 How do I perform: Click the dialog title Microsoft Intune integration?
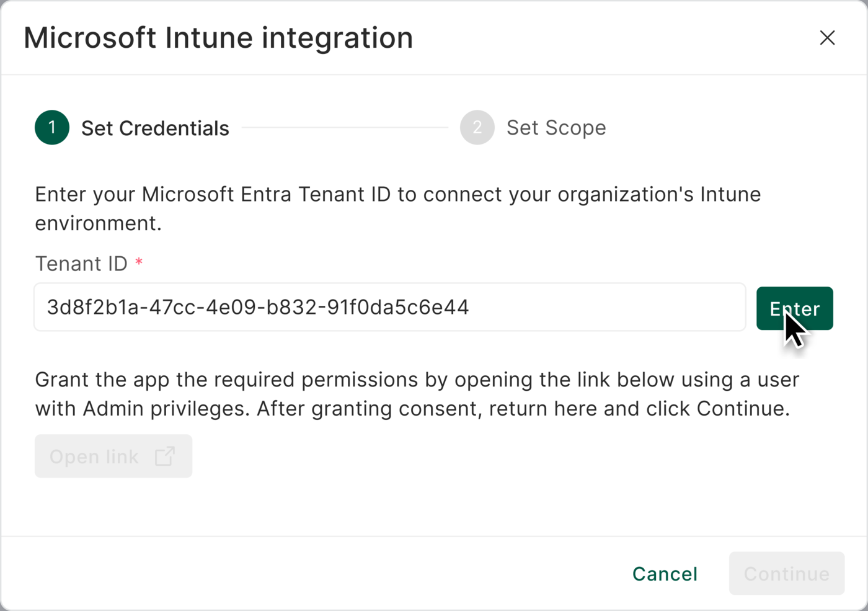coord(218,38)
